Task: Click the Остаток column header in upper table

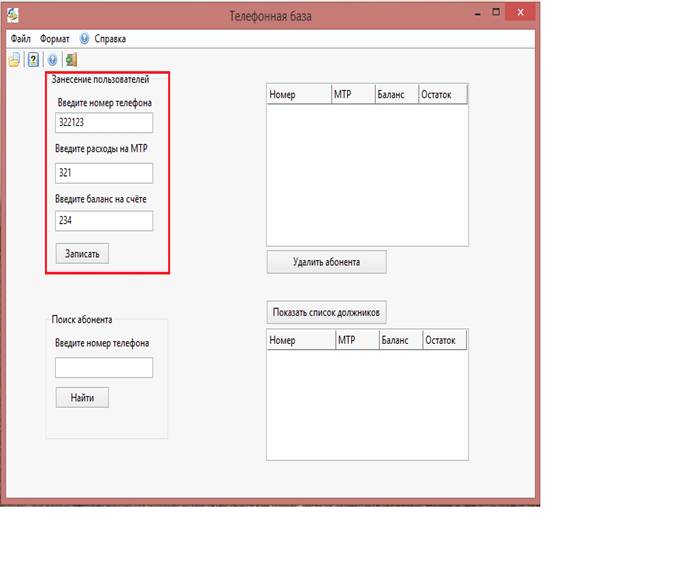Action: (442, 95)
